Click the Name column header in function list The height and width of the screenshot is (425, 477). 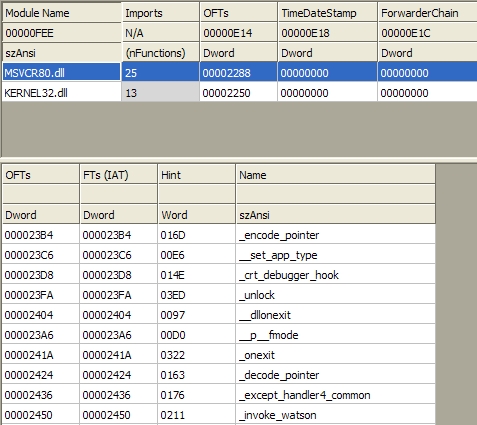336,175
